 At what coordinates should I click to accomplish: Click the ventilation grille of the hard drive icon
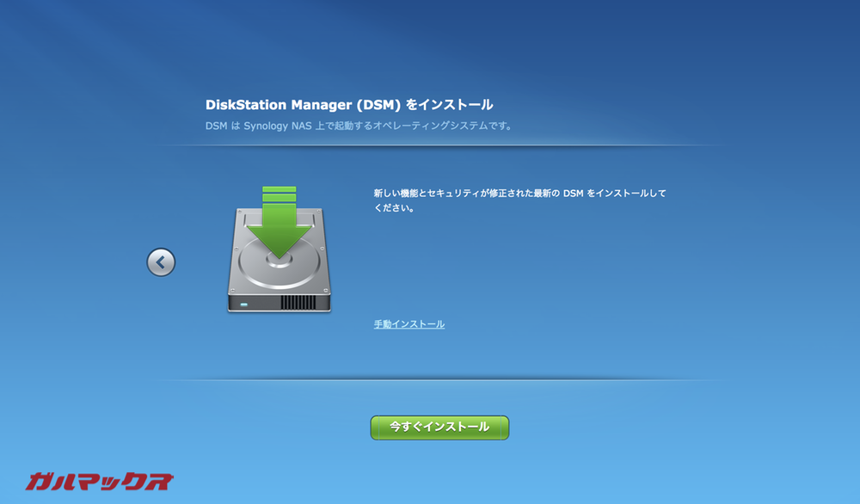[x=298, y=301]
